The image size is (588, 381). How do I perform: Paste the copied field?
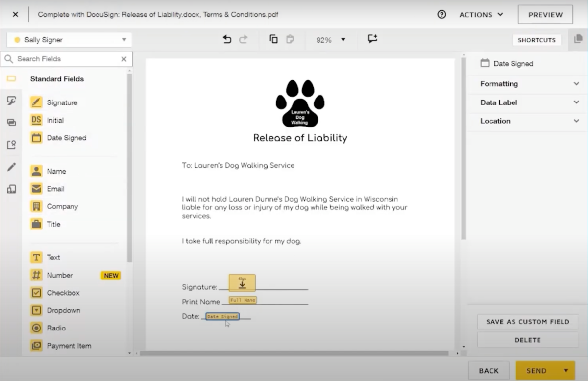(290, 39)
